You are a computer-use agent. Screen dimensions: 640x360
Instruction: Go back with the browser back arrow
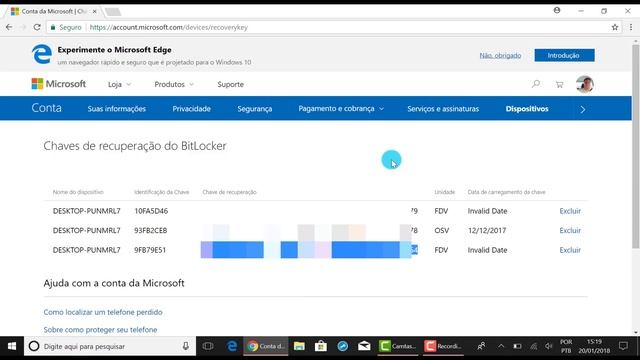pyautogui.click(x=9, y=27)
